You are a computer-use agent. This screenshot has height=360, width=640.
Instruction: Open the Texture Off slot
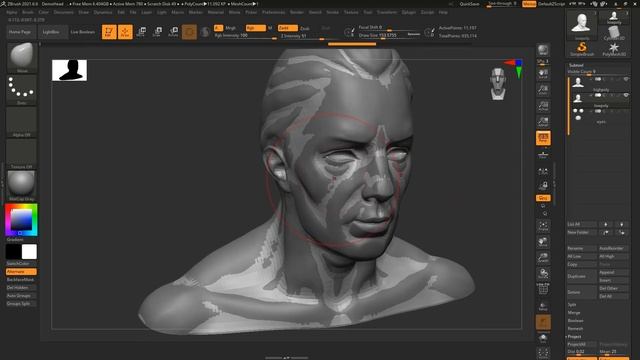pyautogui.click(x=22, y=154)
